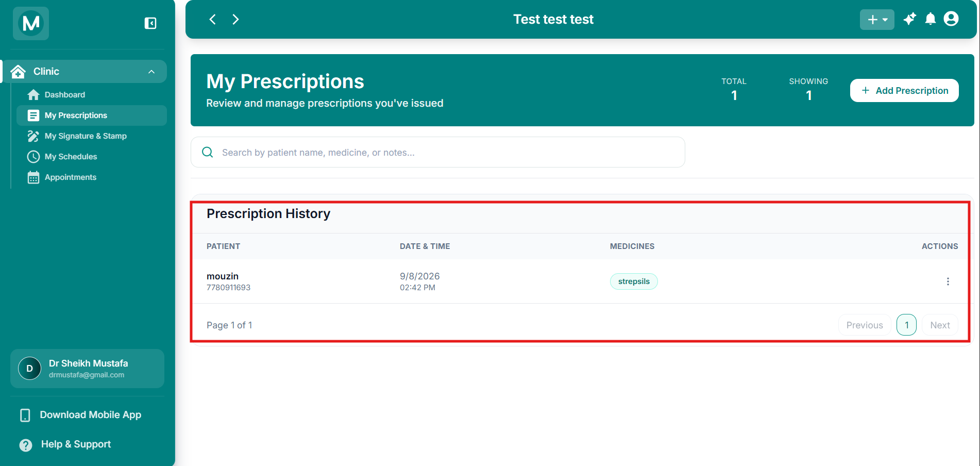Click the D avatar circle
This screenshot has height=466, width=980.
coord(29,369)
